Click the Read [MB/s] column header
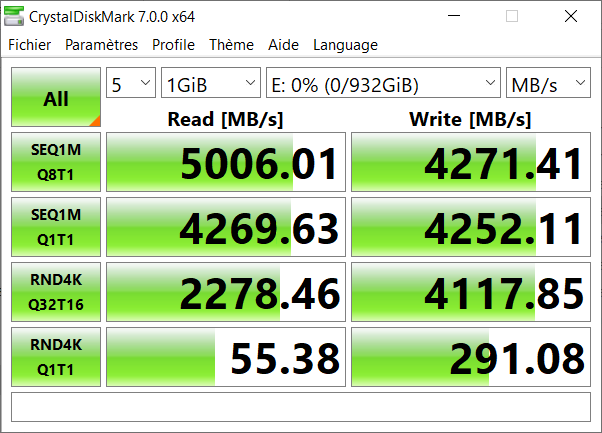The image size is (602, 433). coord(225,119)
